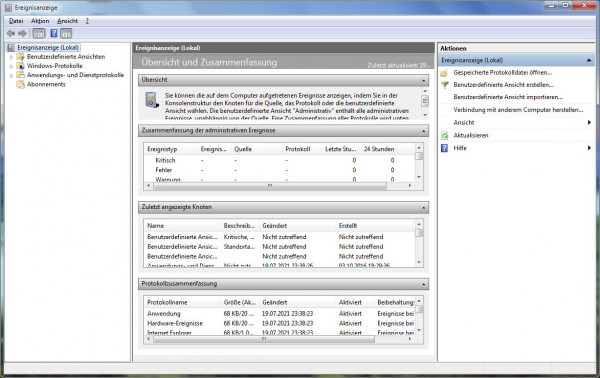Screen dimensions: 600x378
Task: Click the green Aktualisieren refresh icon
Action: tap(444, 135)
